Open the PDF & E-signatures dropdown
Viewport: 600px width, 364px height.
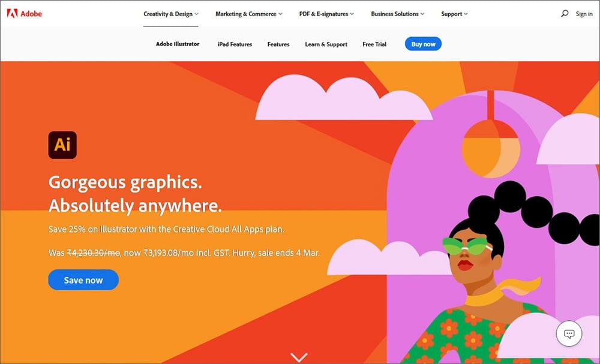point(326,14)
